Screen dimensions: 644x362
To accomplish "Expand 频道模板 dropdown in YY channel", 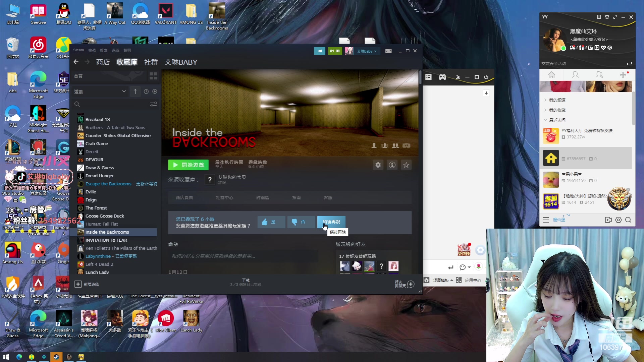I will click(x=442, y=280).
